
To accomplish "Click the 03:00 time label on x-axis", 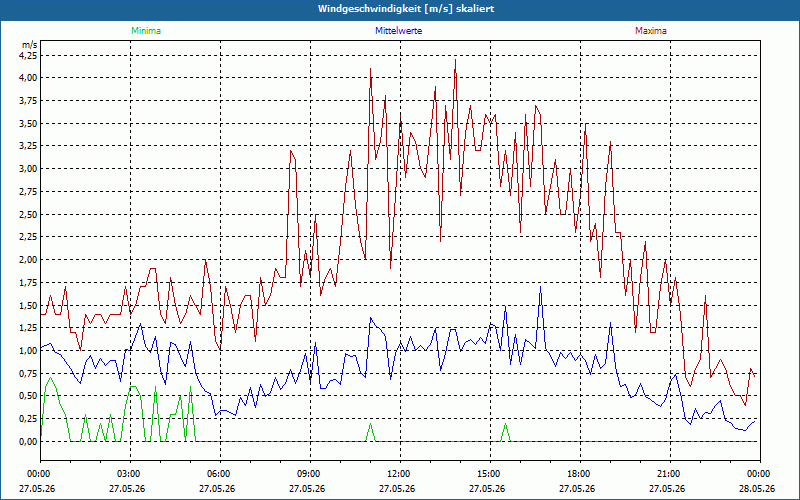I will point(130,474).
